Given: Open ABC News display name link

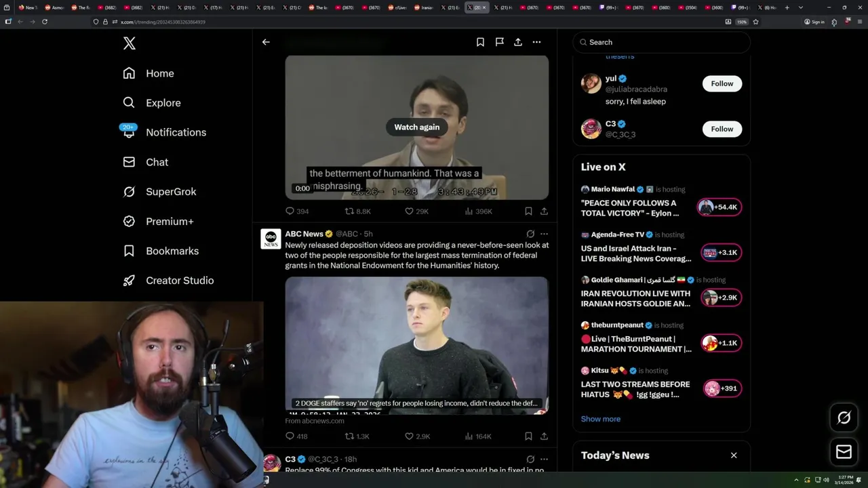Looking at the screenshot, I should pos(304,234).
